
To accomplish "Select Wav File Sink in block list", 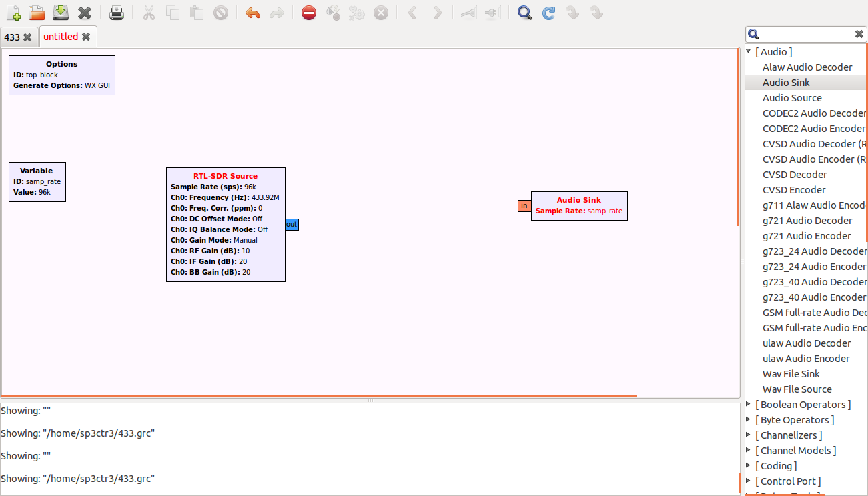I will (791, 374).
